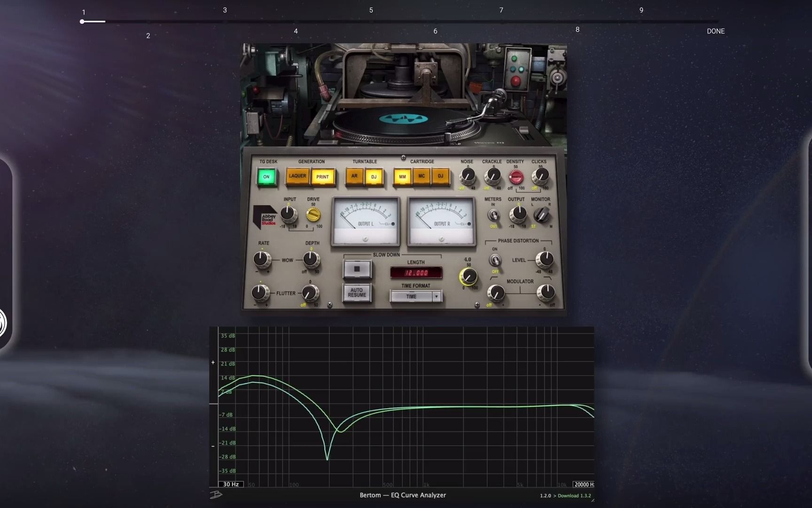Click the Clicks level knob
Viewport: 812px width, 508px height.
pyautogui.click(x=541, y=176)
